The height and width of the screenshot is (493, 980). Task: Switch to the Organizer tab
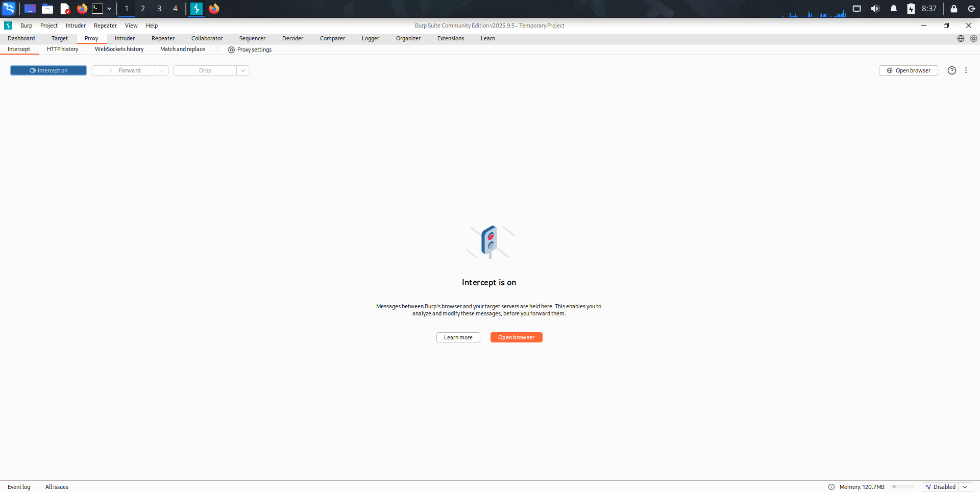click(x=408, y=38)
